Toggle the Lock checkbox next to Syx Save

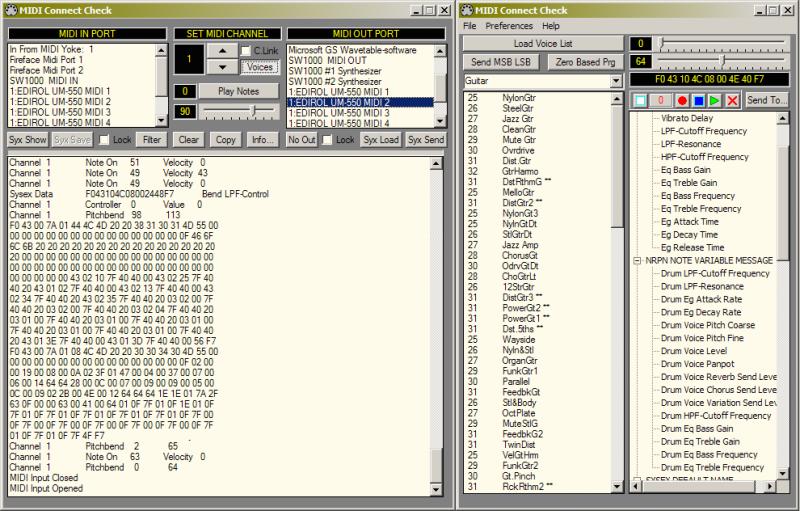(x=104, y=140)
